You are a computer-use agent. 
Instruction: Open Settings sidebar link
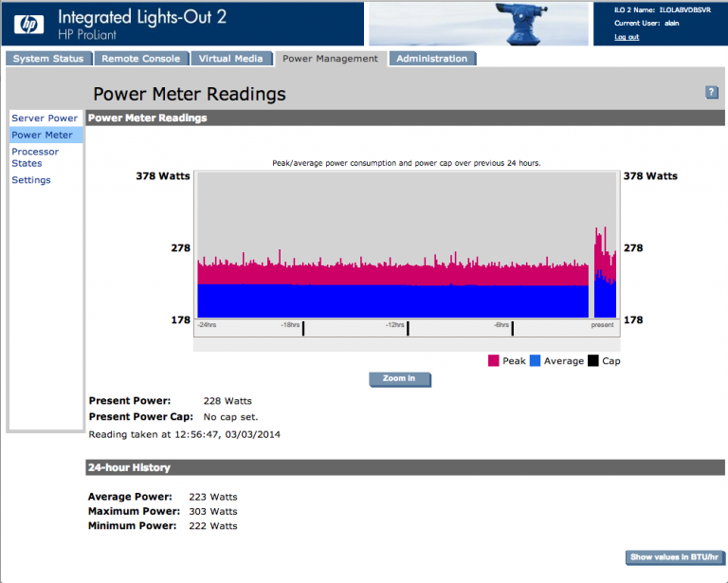31,179
